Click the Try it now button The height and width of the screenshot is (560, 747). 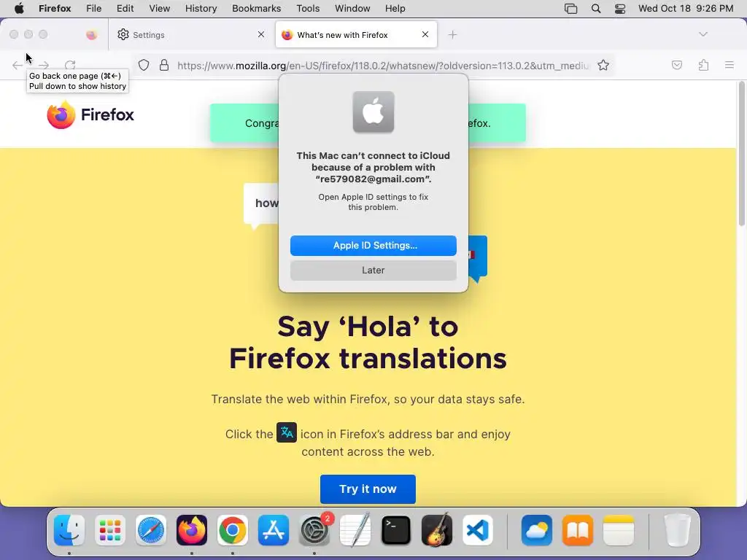coord(368,489)
